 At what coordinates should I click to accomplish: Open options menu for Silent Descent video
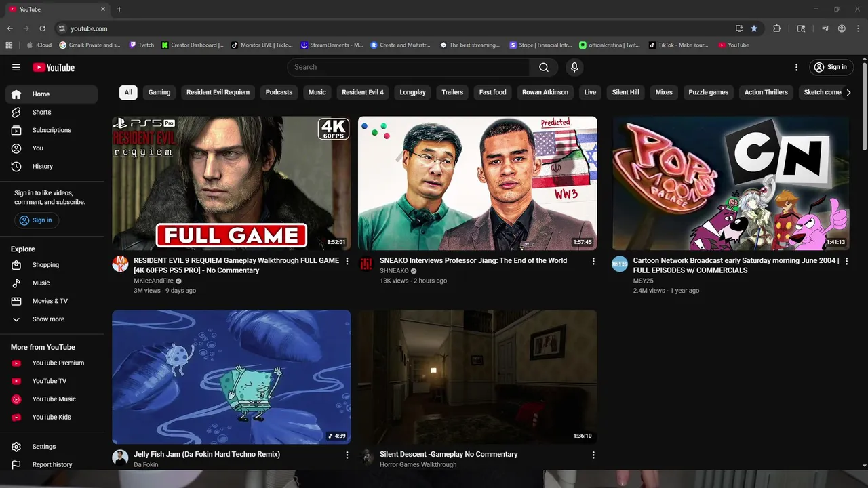(593, 455)
